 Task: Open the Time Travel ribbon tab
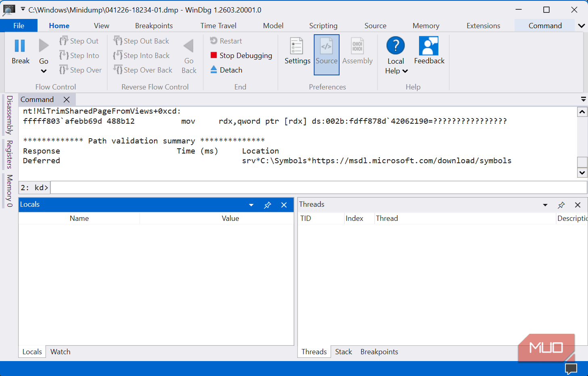218,25
